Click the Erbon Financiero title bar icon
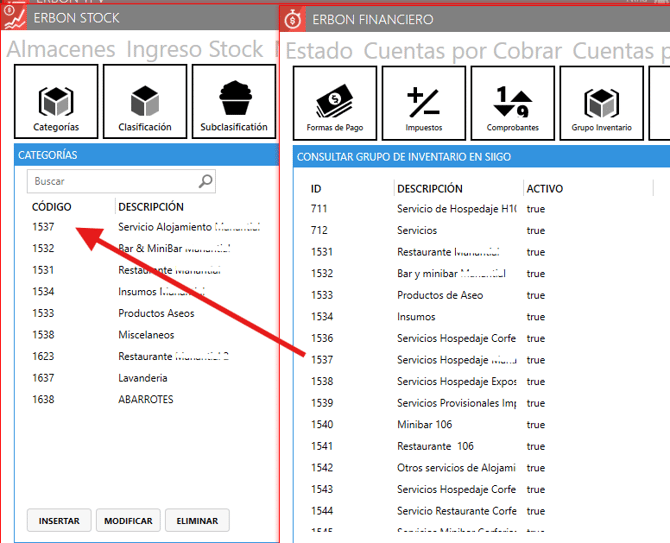The height and width of the screenshot is (543, 670). [x=292, y=19]
